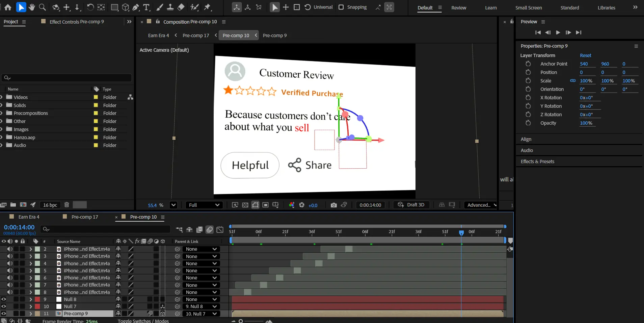Toggle Scale constrain proportions link
644x323 pixels.
click(x=573, y=81)
